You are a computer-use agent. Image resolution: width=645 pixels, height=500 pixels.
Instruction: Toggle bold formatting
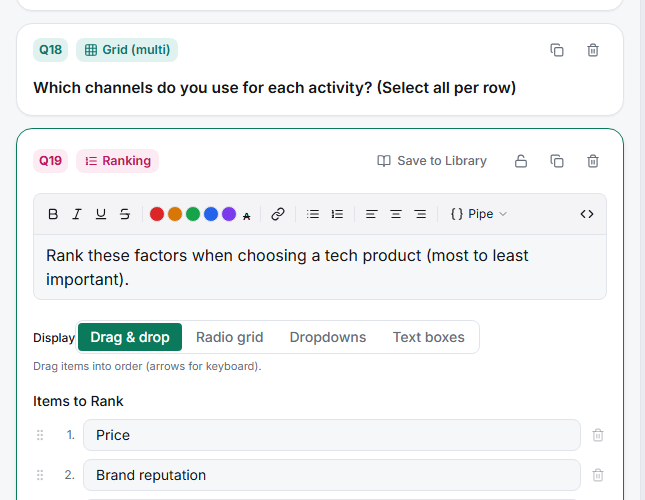pyautogui.click(x=53, y=214)
